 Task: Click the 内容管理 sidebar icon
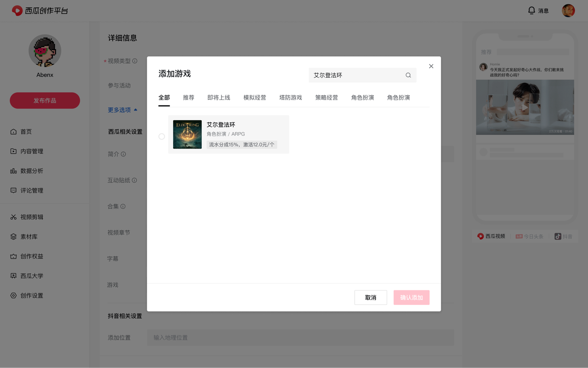click(x=13, y=151)
